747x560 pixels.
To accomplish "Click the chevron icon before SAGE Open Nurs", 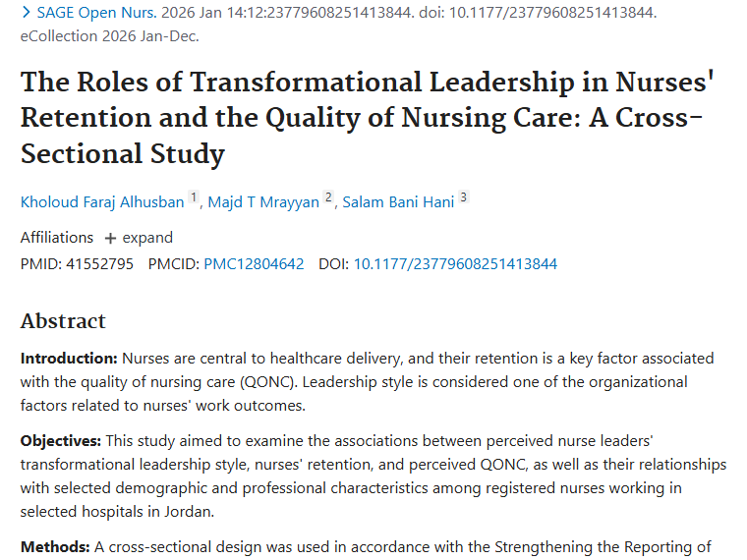I will 26,14.
